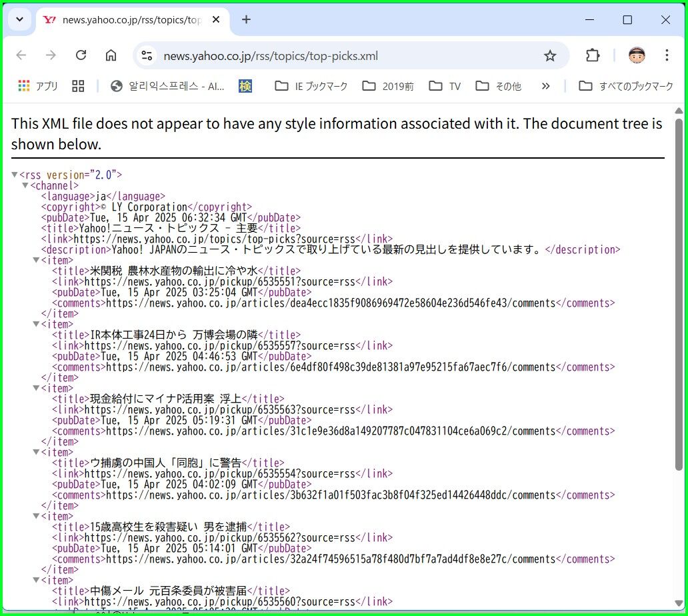This screenshot has width=688, height=616.
Task: Open the extensions puzzle icon
Action: point(592,56)
